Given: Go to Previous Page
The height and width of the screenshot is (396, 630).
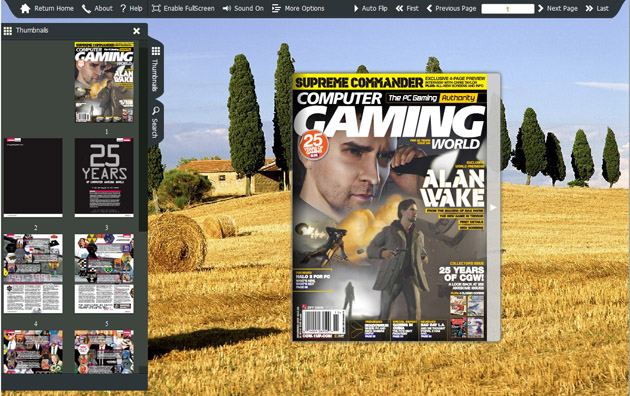Looking at the screenshot, I should tap(451, 8).
